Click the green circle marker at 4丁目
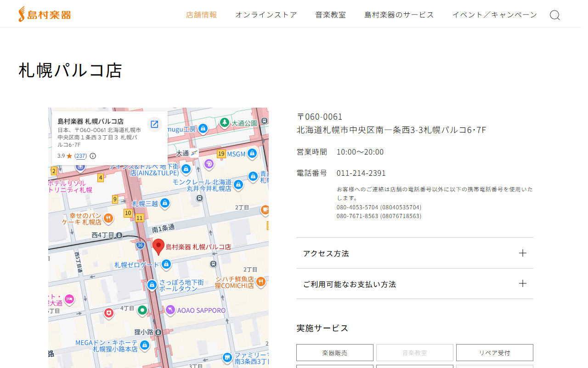Viewport: 588px width, 368px height. 142,310
